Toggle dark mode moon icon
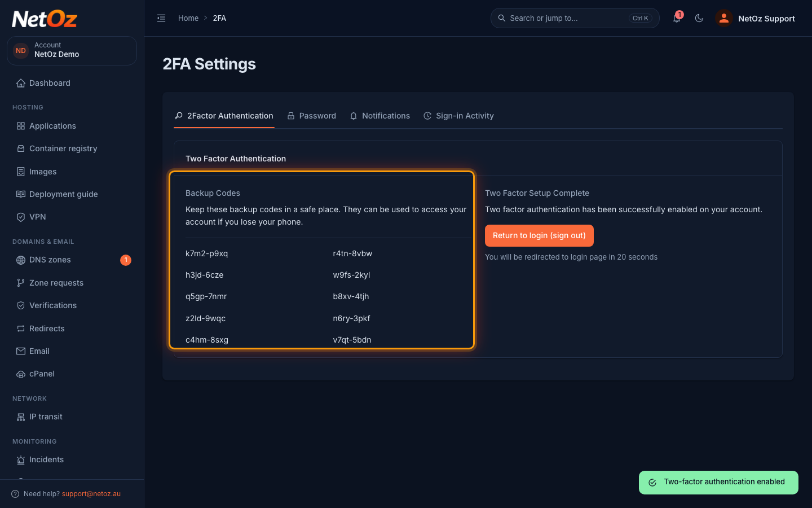Image resolution: width=812 pixels, height=508 pixels. coord(699,18)
